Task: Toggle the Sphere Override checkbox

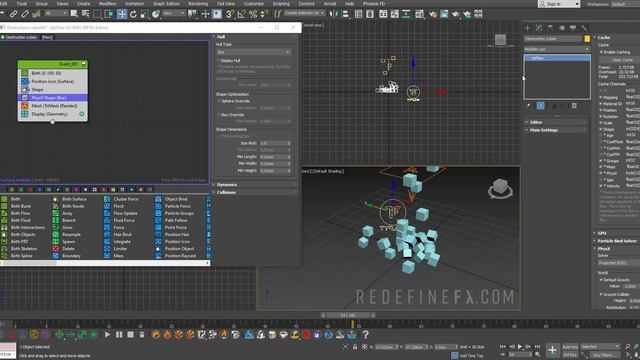Action: point(219,101)
